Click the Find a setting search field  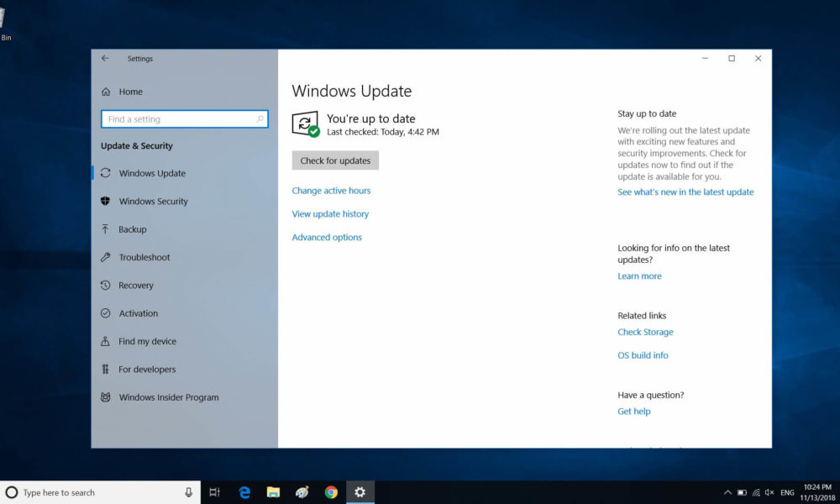[184, 119]
